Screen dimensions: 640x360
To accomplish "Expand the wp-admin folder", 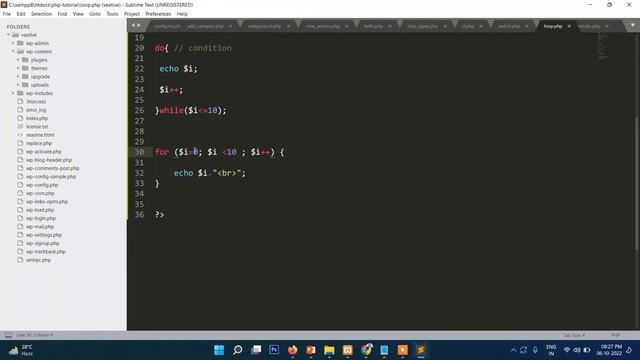I will click(x=13, y=43).
